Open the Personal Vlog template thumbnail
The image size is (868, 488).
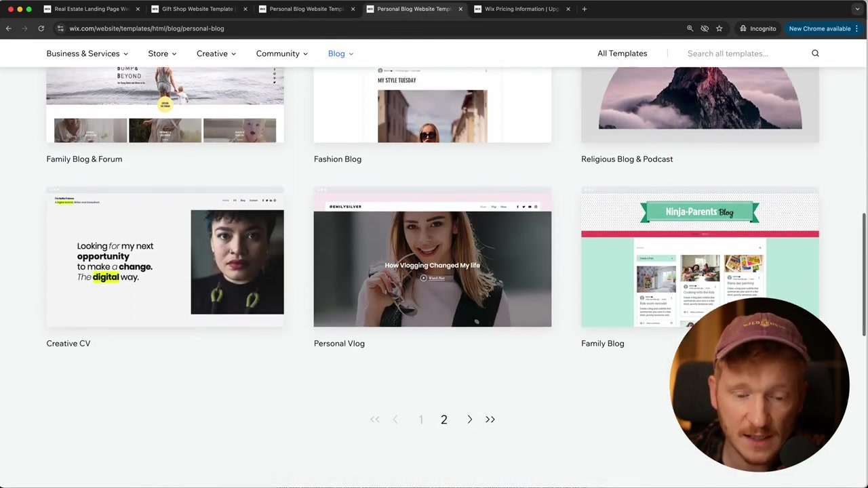click(x=432, y=258)
